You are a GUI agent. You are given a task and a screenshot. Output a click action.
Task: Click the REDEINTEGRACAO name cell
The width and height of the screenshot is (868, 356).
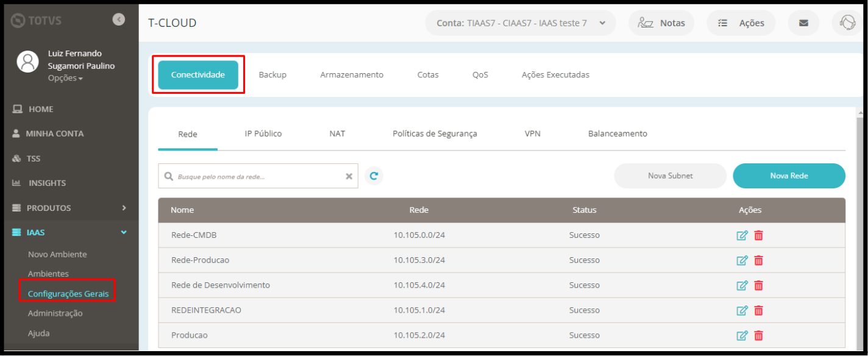(x=206, y=310)
